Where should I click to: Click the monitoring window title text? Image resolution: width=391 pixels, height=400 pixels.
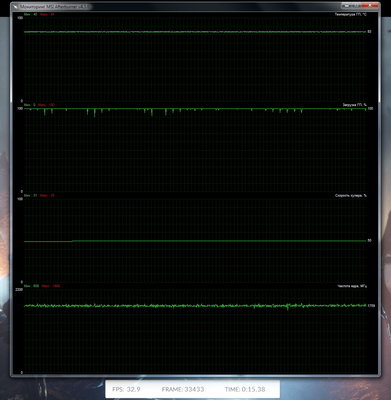(53, 6)
